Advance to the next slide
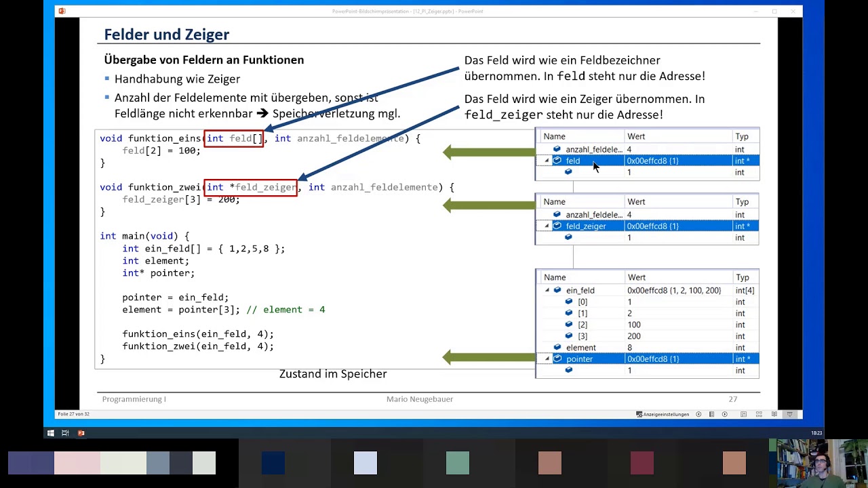868x488 pixels. [x=724, y=414]
